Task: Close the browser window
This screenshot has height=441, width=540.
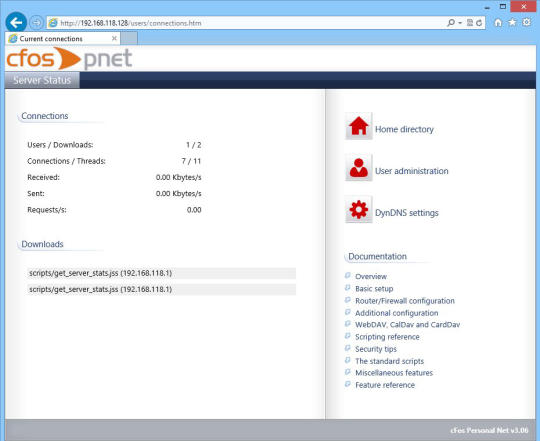Action: [x=523, y=7]
